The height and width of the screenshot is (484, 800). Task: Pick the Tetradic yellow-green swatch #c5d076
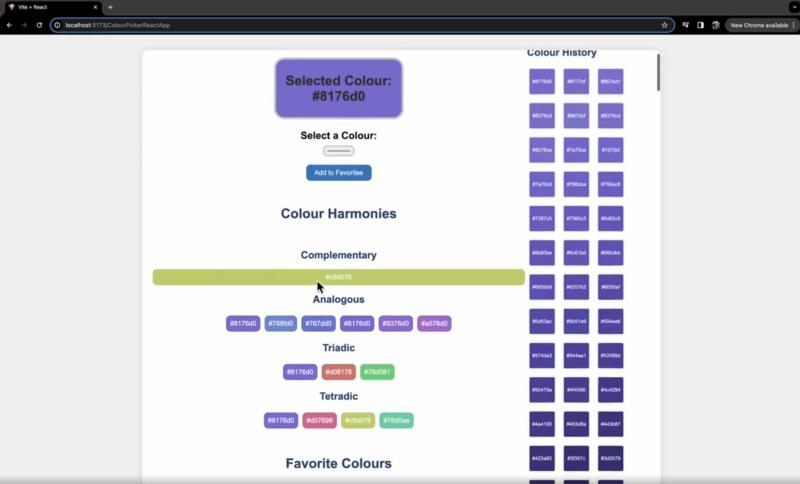[x=358, y=420]
